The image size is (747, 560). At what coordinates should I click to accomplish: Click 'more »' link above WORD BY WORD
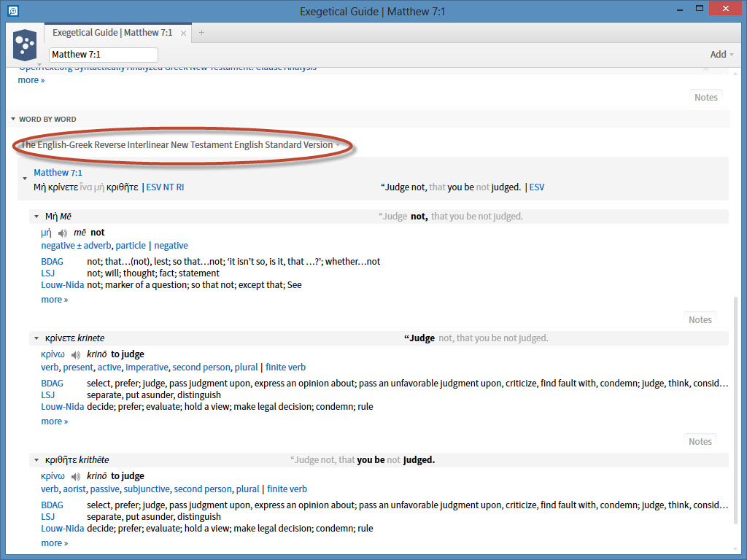click(31, 80)
